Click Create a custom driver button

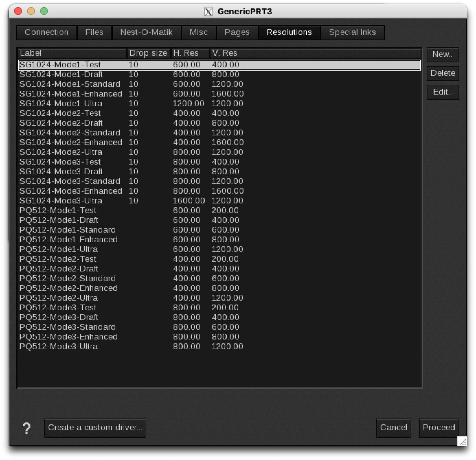point(95,428)
